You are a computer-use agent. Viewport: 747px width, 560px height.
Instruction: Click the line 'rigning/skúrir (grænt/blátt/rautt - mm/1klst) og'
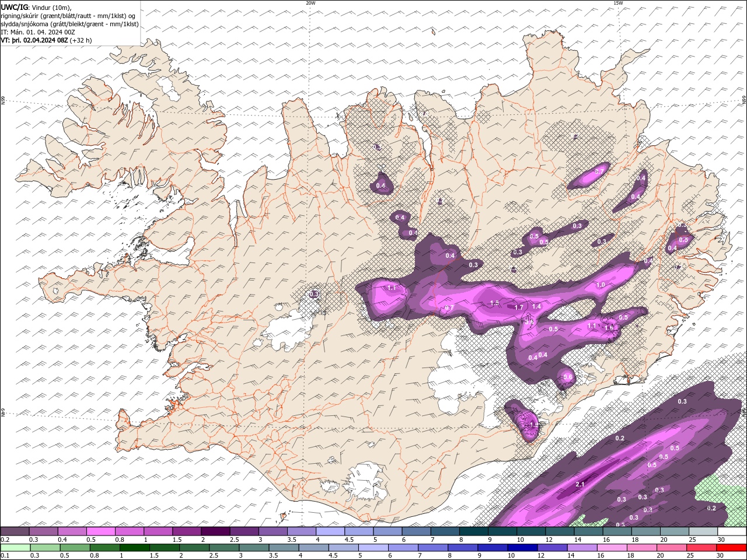click(68, 16)
